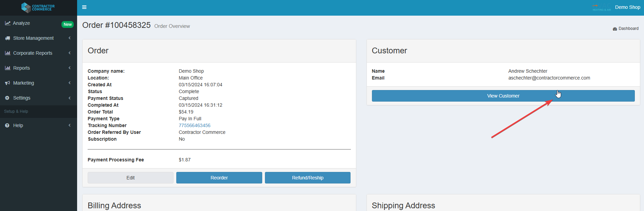Screen dimensions: 644x211
Task: Click the Corporate Reports bar chart icon
Action: pyautogui.click(x=7, y=53)
